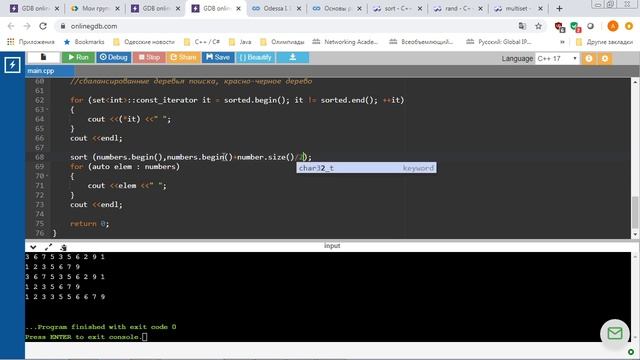Viewport: 640px width, 360px height.
Task: Collapse the console with the chevron icon
Action: coord(33,247)
